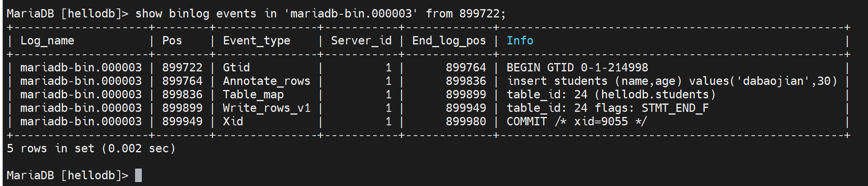Click the BEGIN GTID 0-1-214998 info text

point(577,68)
